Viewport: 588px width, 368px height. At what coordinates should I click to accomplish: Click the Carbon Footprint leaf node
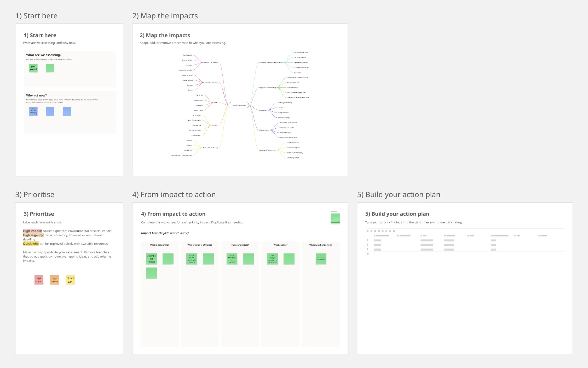[x=286, y=133]
